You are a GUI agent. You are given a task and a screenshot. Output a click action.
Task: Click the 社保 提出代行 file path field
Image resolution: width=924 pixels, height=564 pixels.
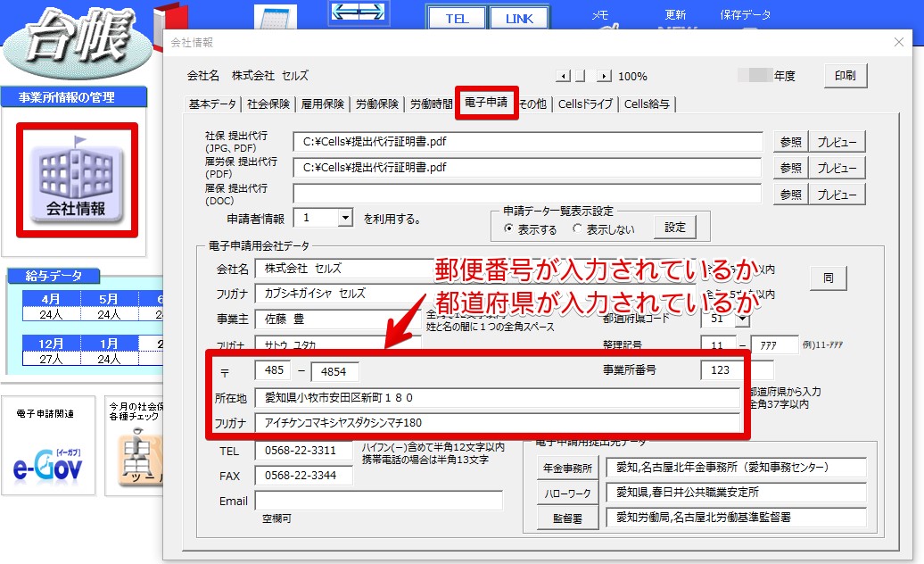(x=527, y=141)
